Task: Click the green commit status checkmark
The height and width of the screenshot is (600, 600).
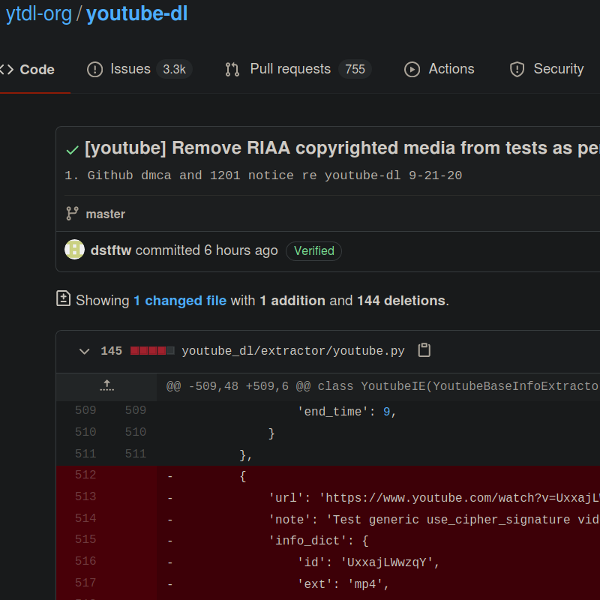Action: [72, 149]
